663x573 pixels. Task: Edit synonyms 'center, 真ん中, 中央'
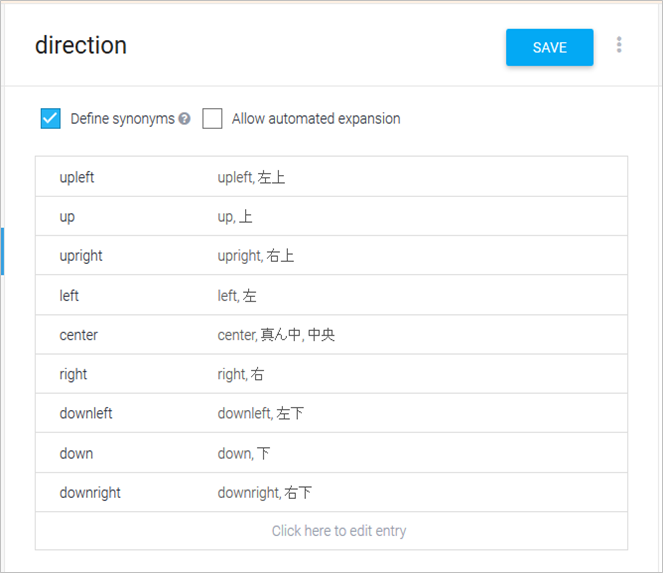coord(277,335)
